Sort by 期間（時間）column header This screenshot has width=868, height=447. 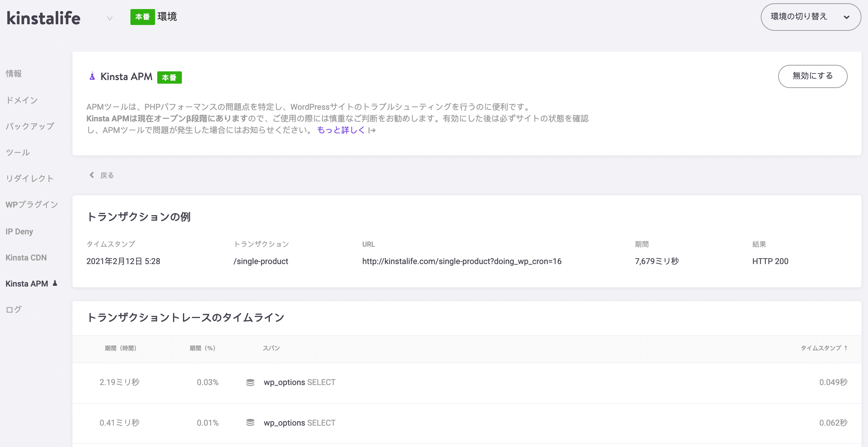coord(120,348)
